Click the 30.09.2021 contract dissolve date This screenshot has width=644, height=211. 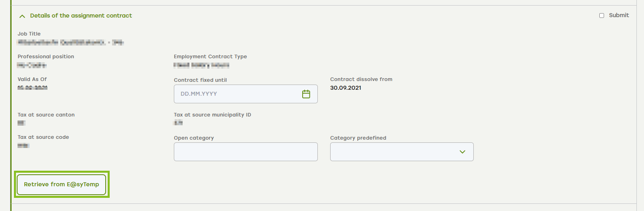point(346,88)
